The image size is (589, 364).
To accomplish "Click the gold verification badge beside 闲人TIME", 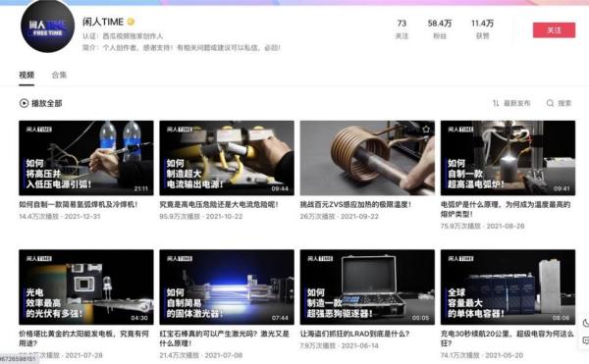I will pyautogui.click(x=131, y=22).
